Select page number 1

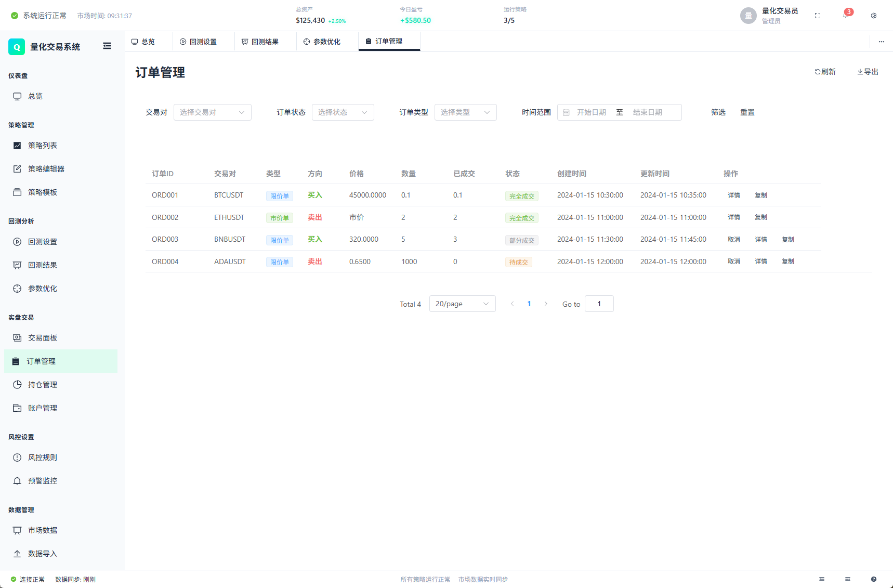point(529,304)
